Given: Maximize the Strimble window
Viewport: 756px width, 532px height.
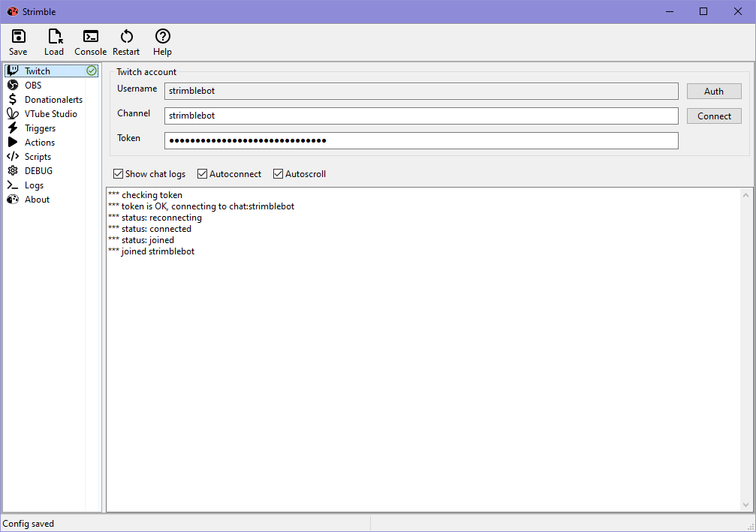Looking at the screenshot, I should 703,11.
